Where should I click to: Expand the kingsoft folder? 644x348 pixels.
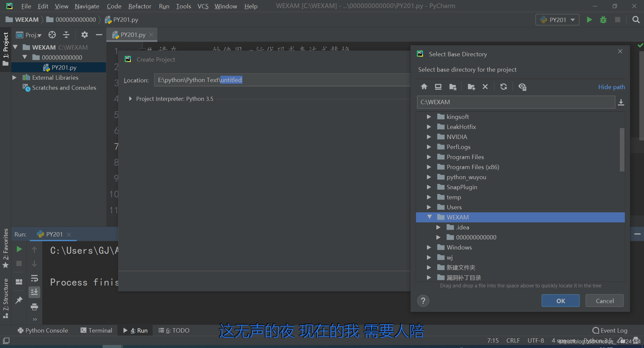coord(429,117)
